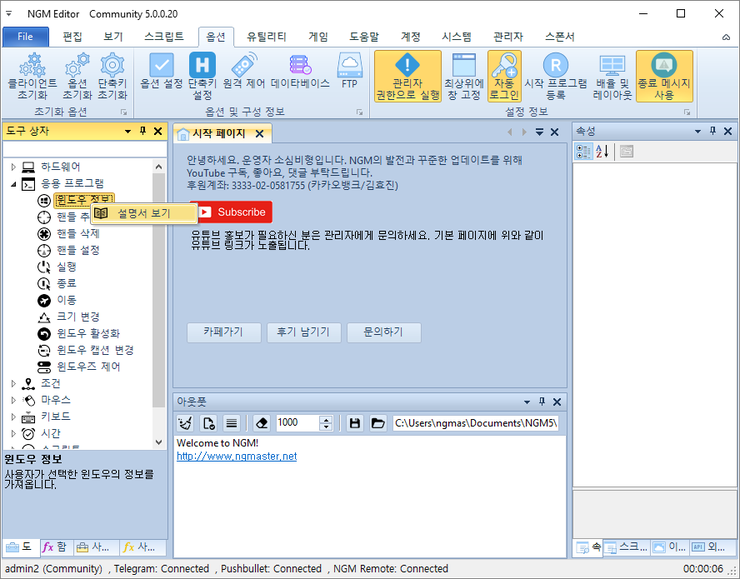Image resolution: width=740 pixels, height=579 pixels.
Task: Open 원격 제어 remote icon
Action: pos(244,71)
